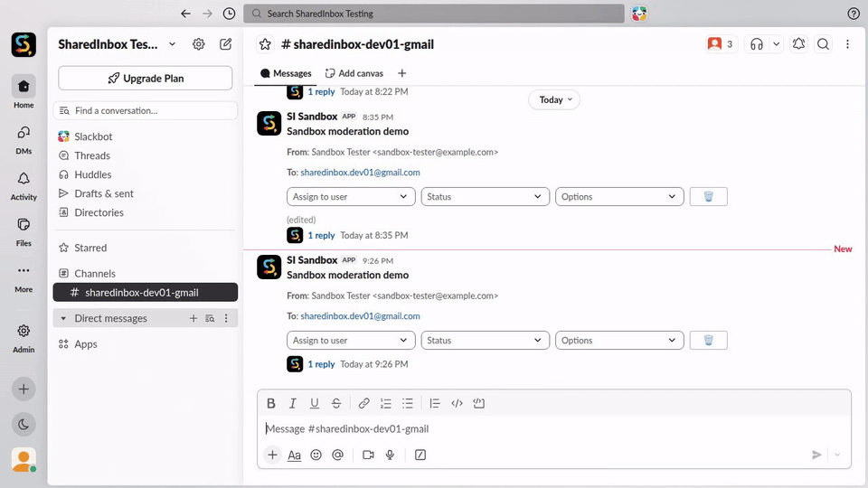Click the SharedInbox workspace logo

(x=24, y=45)
